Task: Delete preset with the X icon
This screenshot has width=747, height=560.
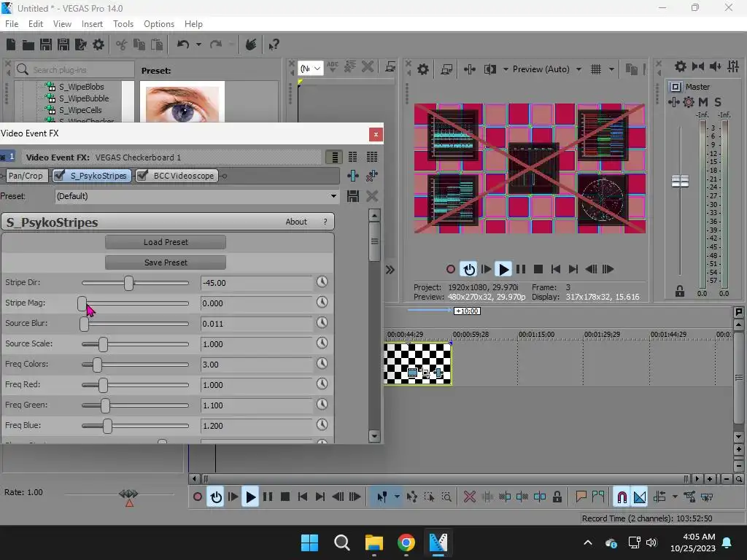Action: tap(372, 196)
